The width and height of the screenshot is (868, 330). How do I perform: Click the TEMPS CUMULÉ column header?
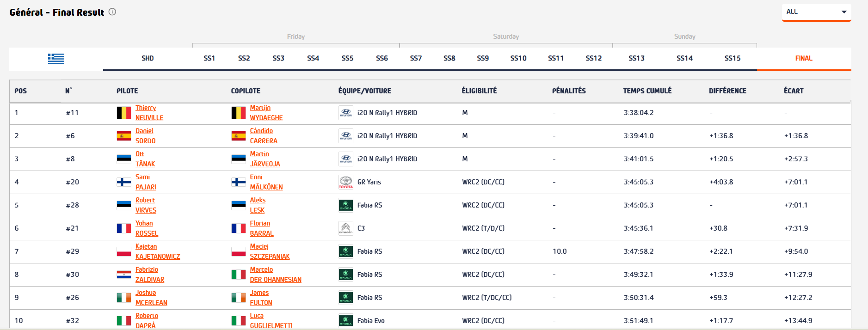point(647,91)
